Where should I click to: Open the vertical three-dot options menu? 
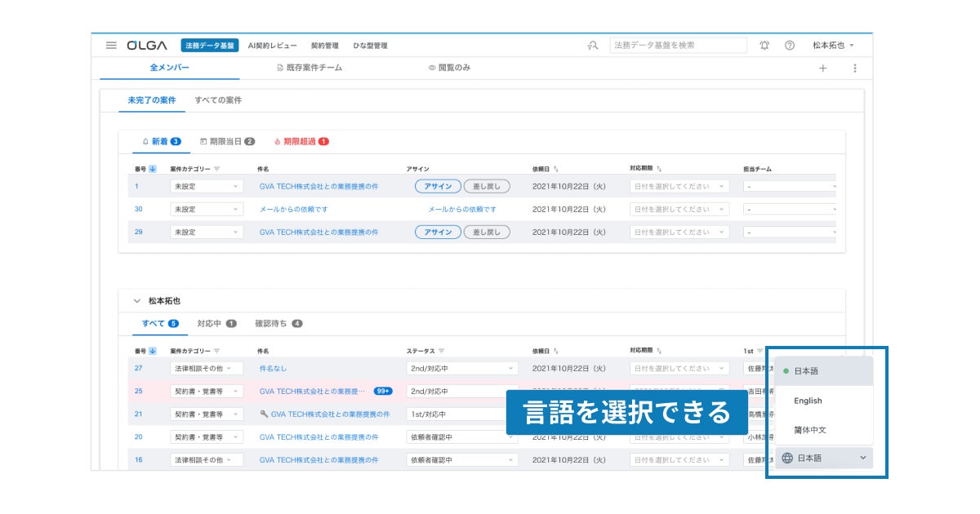855,69
